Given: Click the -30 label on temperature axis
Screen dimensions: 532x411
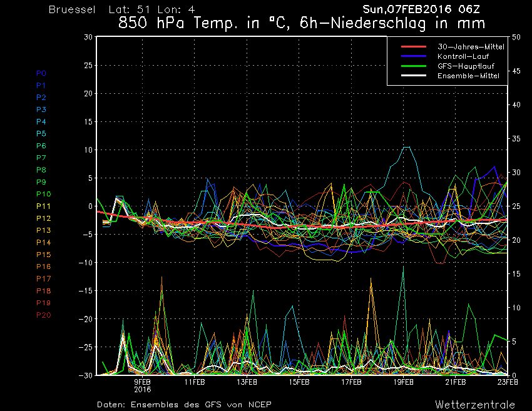Looking at the screenshot, I should pyautogui.click(x=86, y=375).
